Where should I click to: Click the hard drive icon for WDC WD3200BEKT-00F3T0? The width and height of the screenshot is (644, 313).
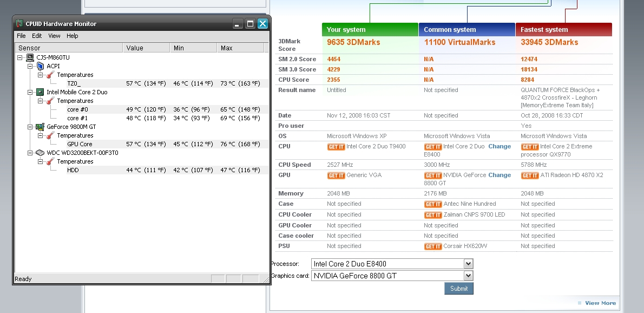click(40, 153)
